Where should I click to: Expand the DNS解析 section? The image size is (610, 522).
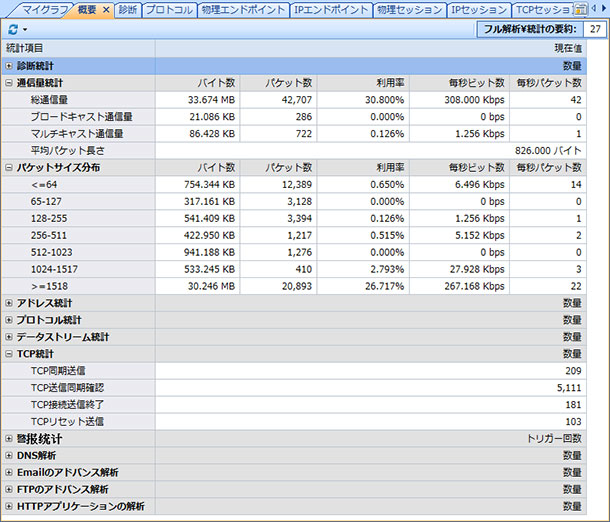coord(9,455)
